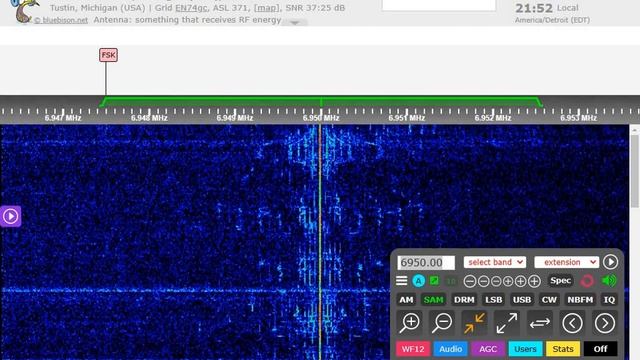Image resolution: width=640 pixels, height=360 pixels.
Task: Page the waterfall right with circled chevron
Action: pyautogui.click(x=605, y=323)
